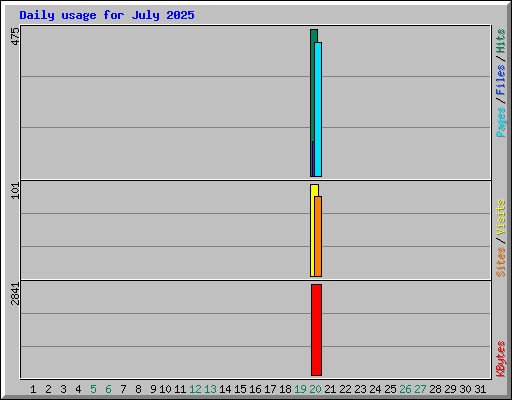The height and width of the screenshot is (400, 512).
Task: Click the orange Sites bar
Action: pos(318,236)
